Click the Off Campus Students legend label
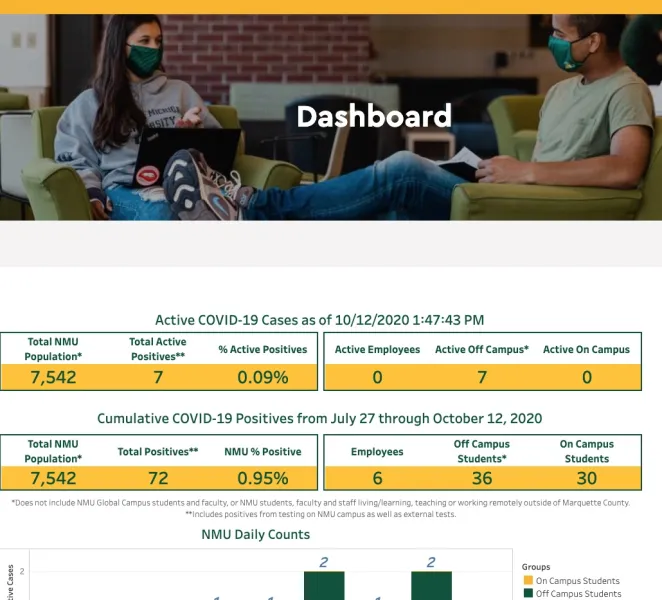Viewport: 662px width, 600px height. [578, 594]
